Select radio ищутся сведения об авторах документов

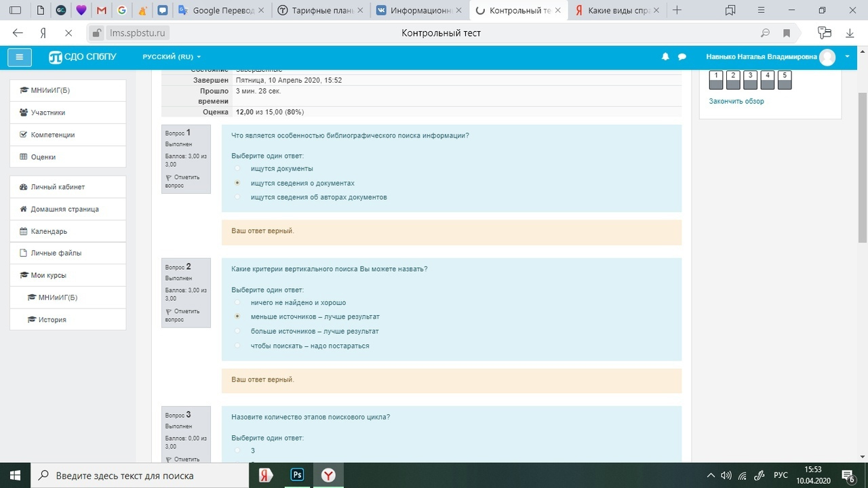pos(237,197)
